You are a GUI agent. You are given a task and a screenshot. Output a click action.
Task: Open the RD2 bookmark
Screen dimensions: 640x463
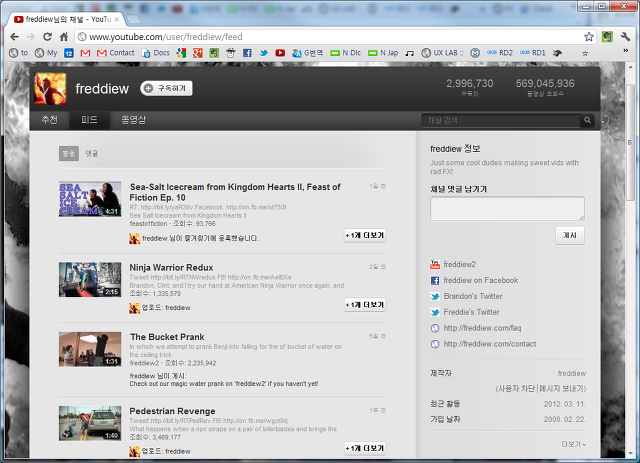pyautogui.click(x=500, y=53)
